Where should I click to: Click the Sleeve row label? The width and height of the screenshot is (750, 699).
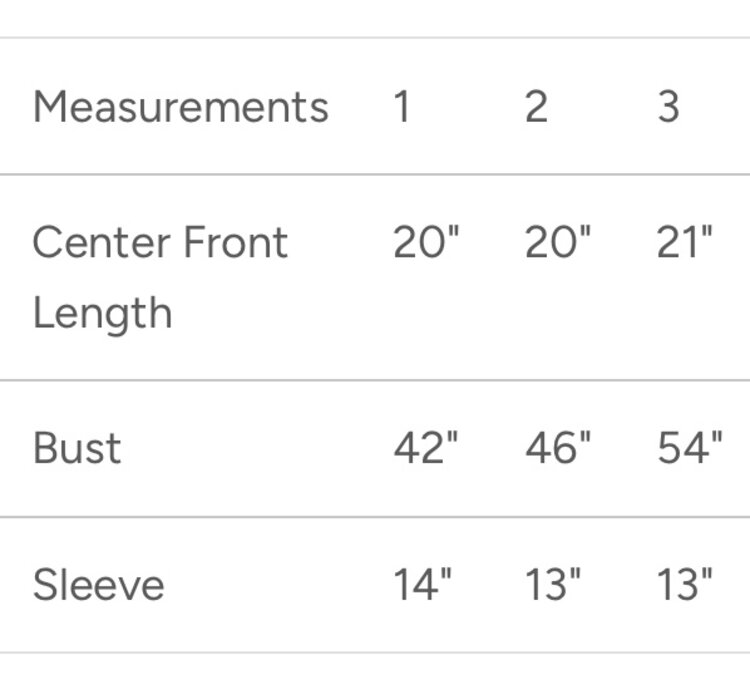point(98,585)
